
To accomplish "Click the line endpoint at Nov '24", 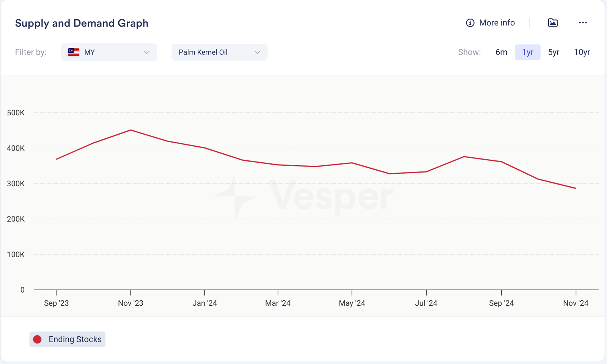I will (x=576, y=188).
